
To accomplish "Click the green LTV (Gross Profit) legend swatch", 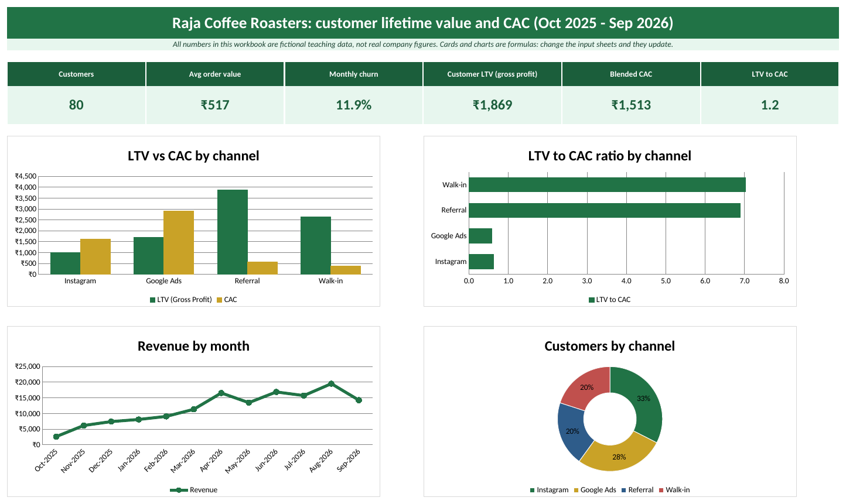I will pos(153,300).
